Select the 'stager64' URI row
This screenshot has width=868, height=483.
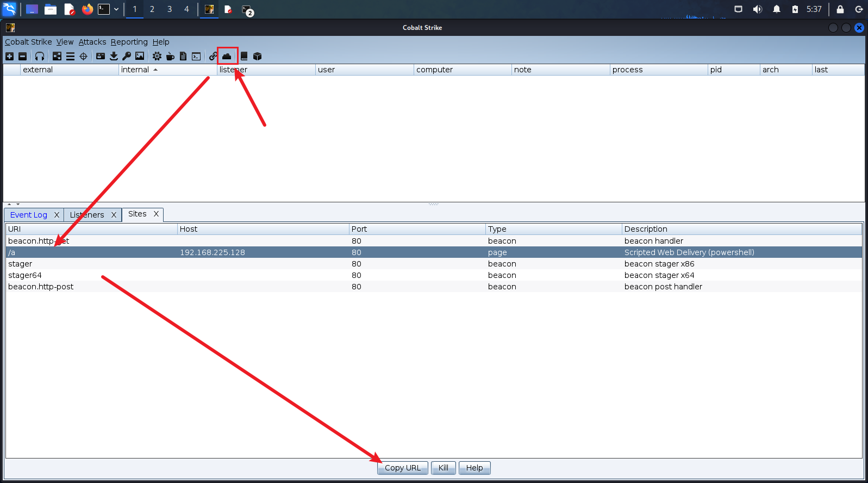pyautogui.click(x=434, y=275)
